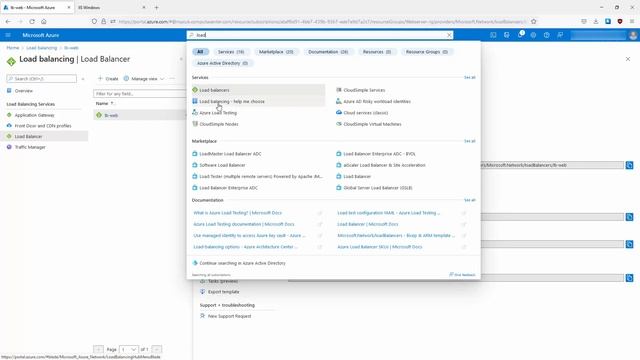
Task: Close the lb-web blade with X
Action: tap(628, 59)
